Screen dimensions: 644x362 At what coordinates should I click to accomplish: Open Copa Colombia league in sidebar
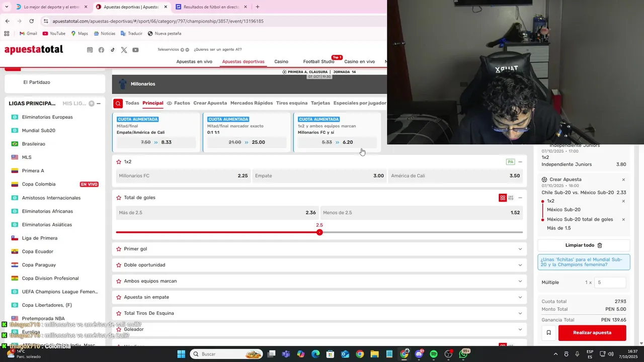39,184
